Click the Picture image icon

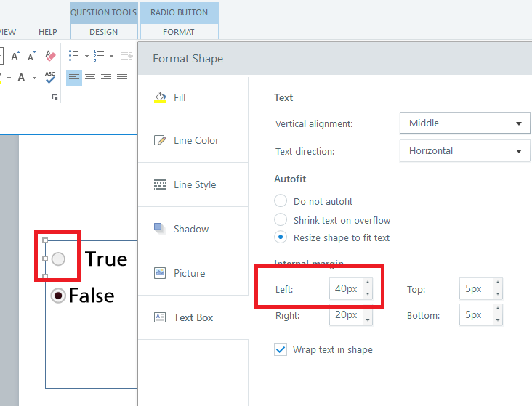[160, 273]
